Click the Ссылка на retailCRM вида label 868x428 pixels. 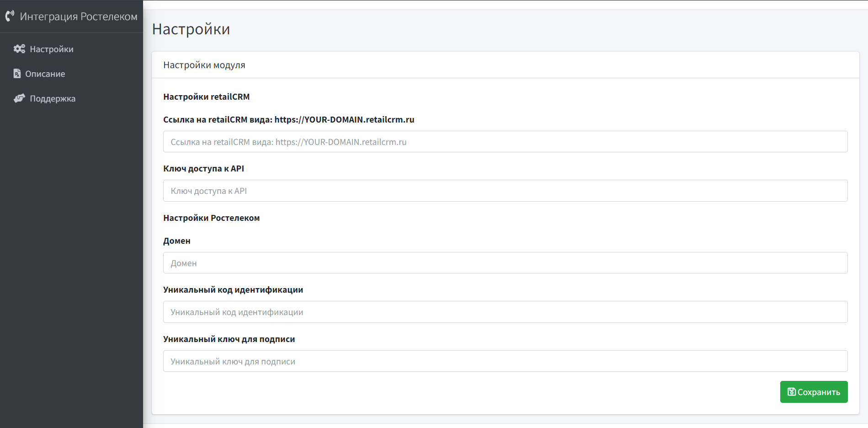coord(289,120)
